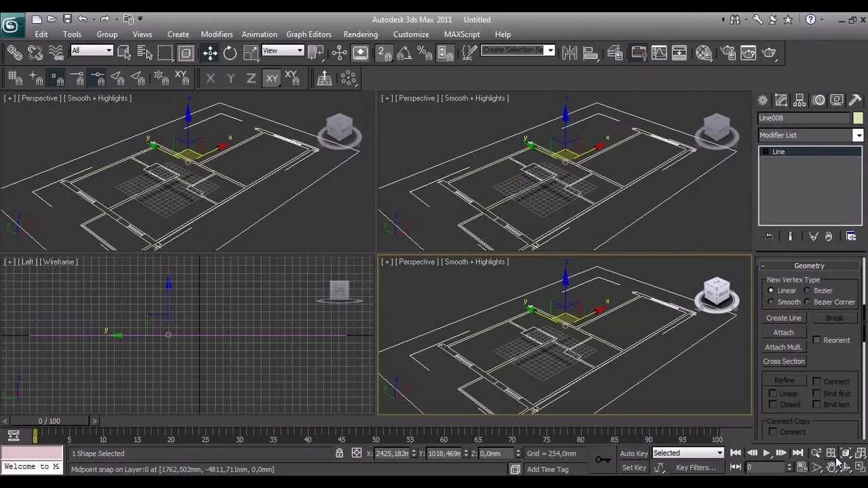The image size is (868, 488).
Task: Enable the Closed checkbox under Refine
Action: pyautogui.click(x=773, y=404)
